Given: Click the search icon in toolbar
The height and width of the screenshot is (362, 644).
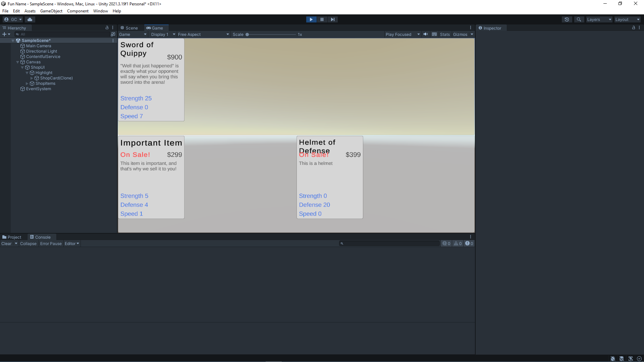Looking at the screenshot, I should 579,19.
